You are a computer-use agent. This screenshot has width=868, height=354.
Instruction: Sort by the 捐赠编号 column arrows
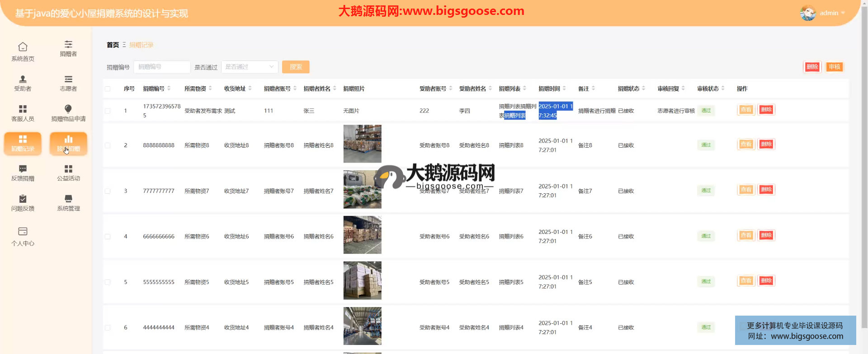tap(169, 88)
